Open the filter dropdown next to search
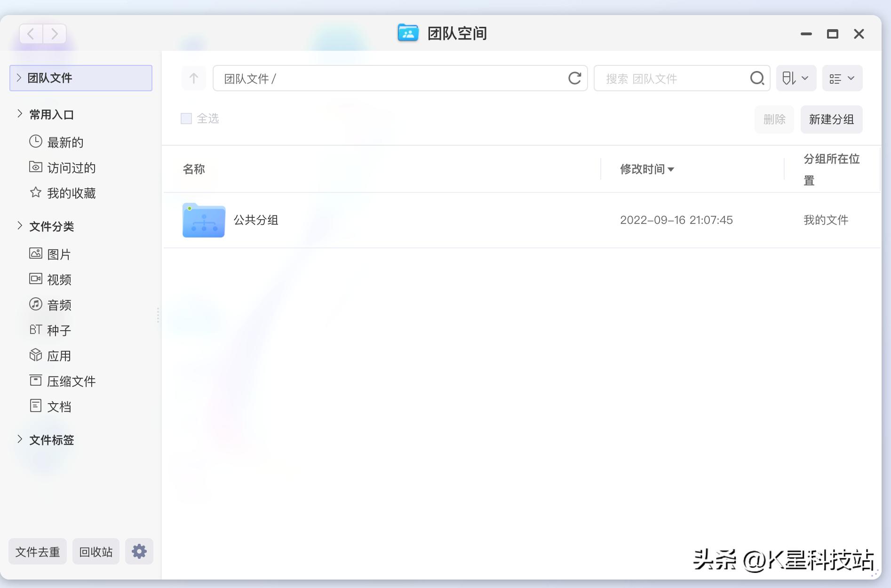 (796, 78)
